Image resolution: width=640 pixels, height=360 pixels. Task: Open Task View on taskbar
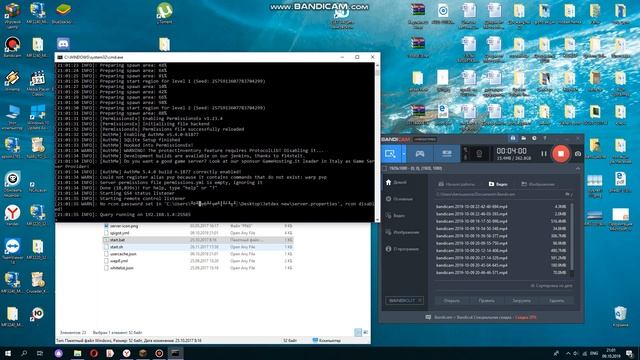point(40,353)
